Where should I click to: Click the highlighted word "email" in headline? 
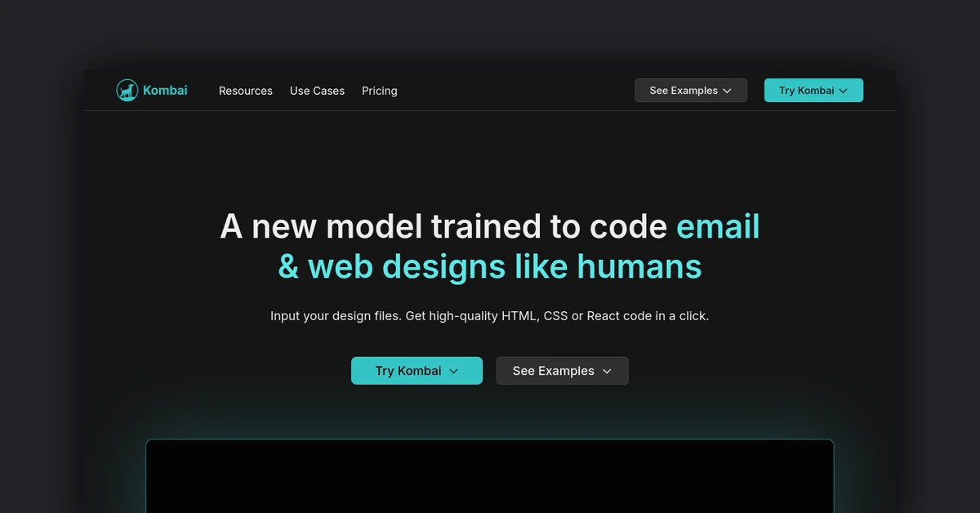point(718,227)
